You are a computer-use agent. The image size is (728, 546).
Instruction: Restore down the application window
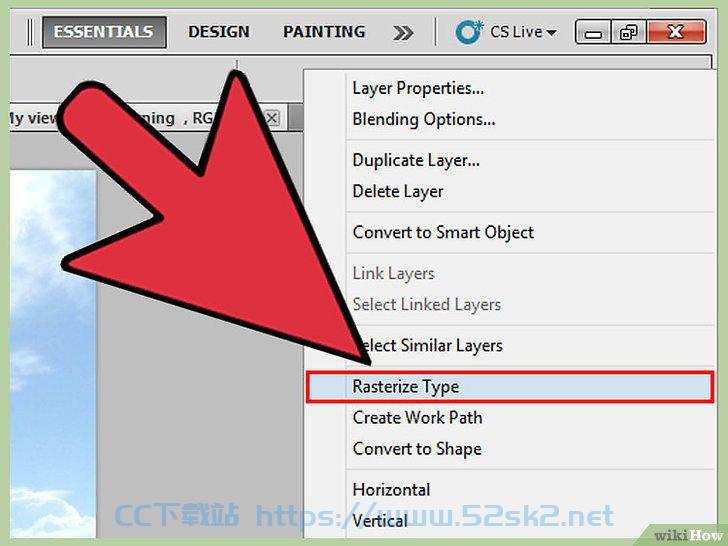click(629, 32)
